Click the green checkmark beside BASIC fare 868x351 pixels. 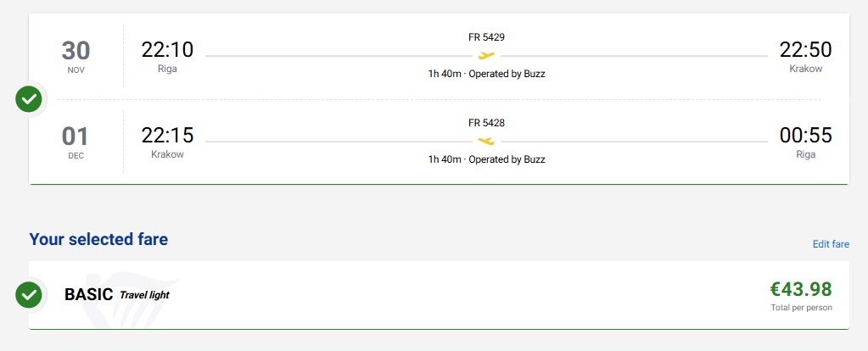coord(29,294)
